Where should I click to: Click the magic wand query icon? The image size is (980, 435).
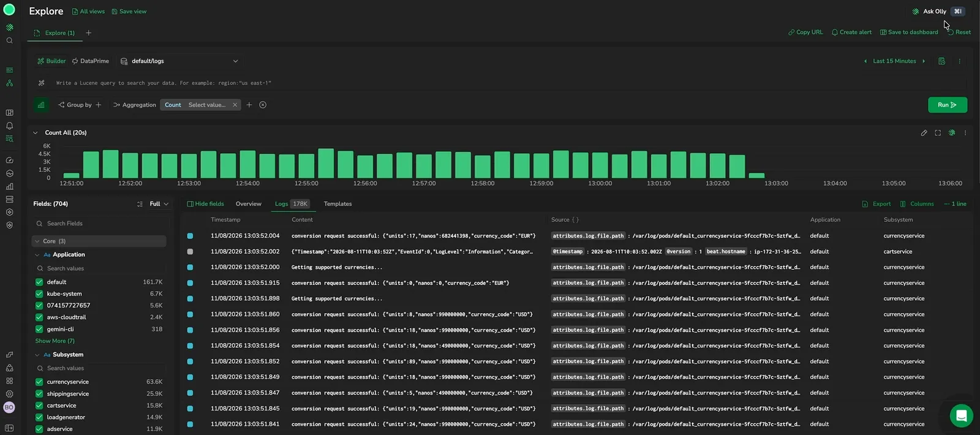click(x=42, y=83)
